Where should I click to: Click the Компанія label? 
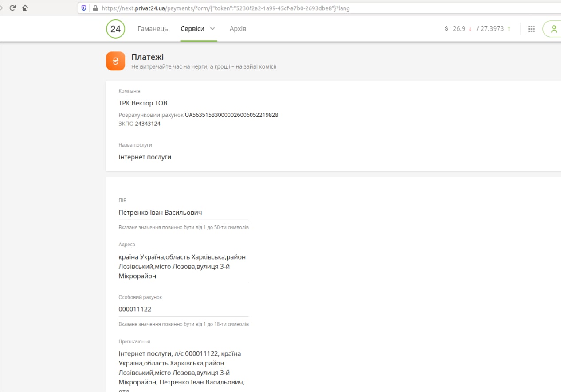129,91
